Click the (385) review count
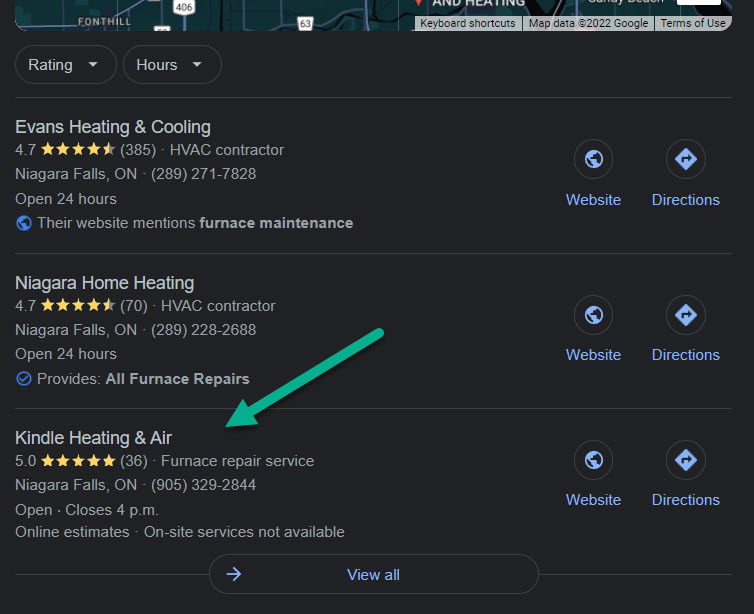 138,150
